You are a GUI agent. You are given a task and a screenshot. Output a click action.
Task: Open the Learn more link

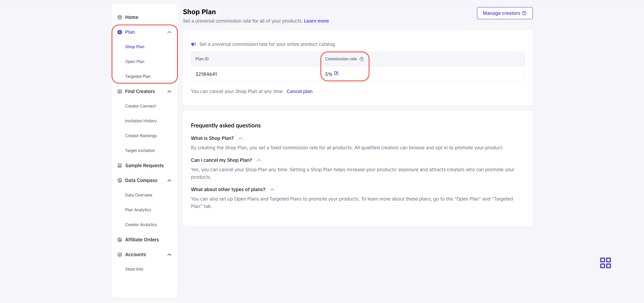[316, 21]
